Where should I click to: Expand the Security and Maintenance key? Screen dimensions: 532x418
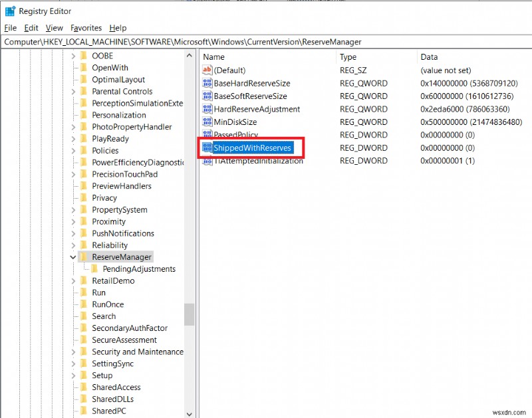point(73,352)
